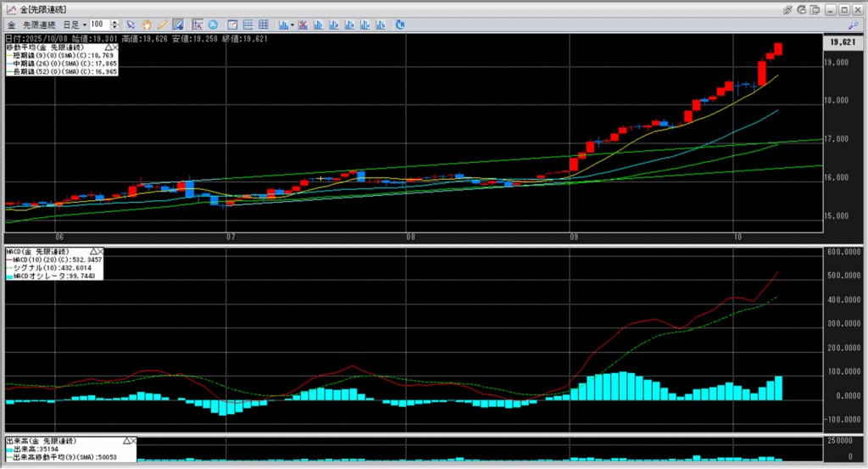Select the pencil drawing tool
The image size is (868, 469).
coord(161,25)
